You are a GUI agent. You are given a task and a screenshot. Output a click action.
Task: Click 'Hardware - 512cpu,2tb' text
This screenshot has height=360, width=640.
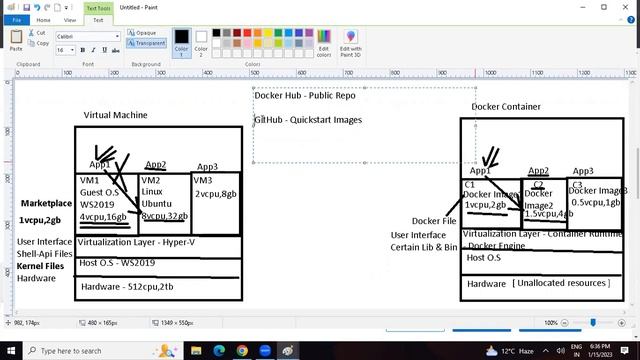click(127, 287)
